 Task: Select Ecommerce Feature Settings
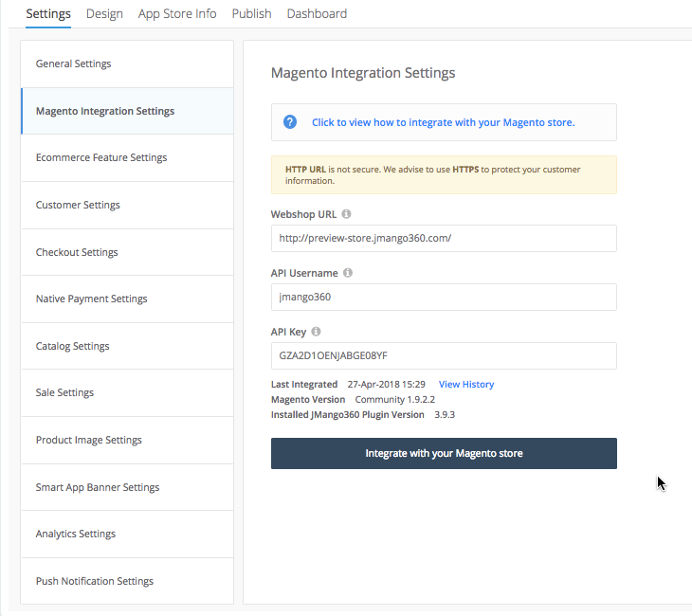click(101, 157)
